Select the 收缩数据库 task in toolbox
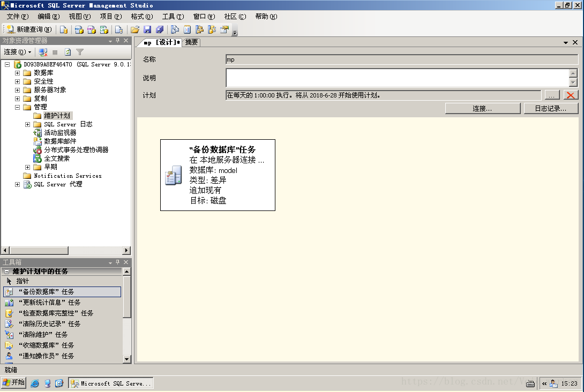Image resolution: width=584 pixels, height=392 pixels. tap(62, 345)
